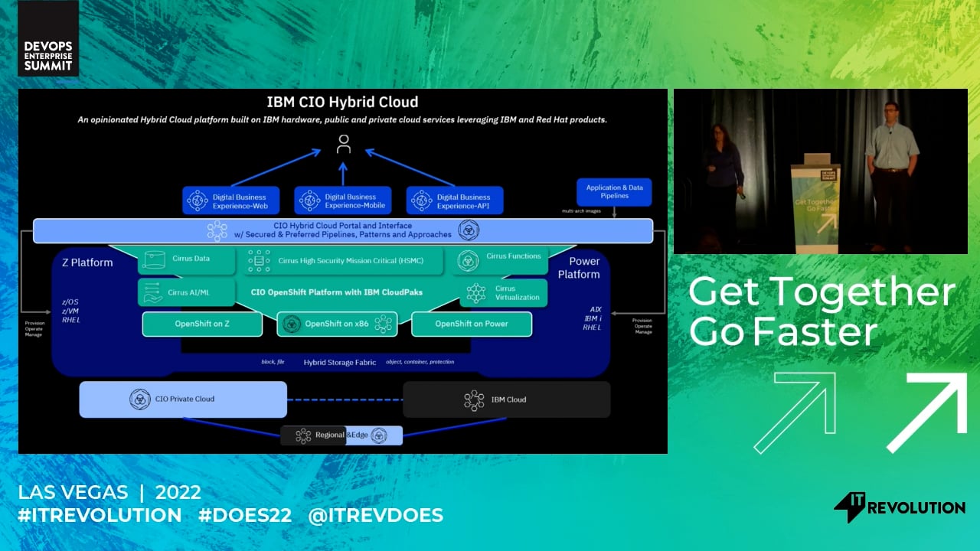Select Cirrus High Security Mission Critical box

point(344,261)
